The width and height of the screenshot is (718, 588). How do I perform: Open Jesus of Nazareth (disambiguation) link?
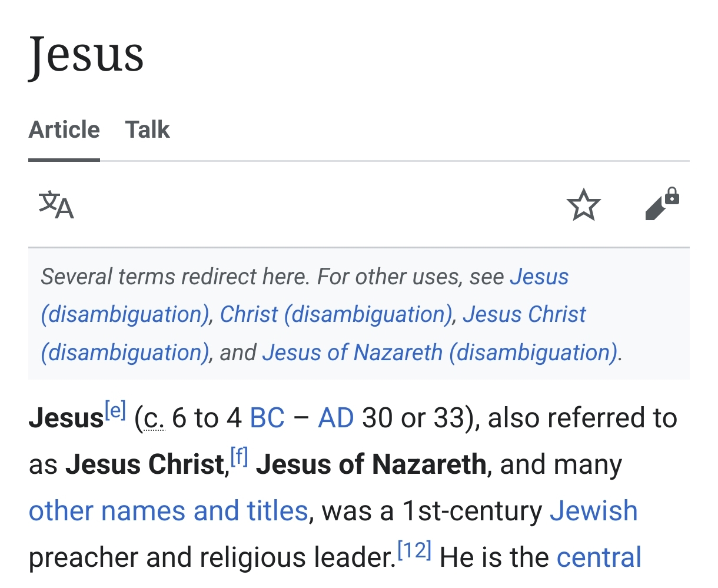click(x=440, y=353)
